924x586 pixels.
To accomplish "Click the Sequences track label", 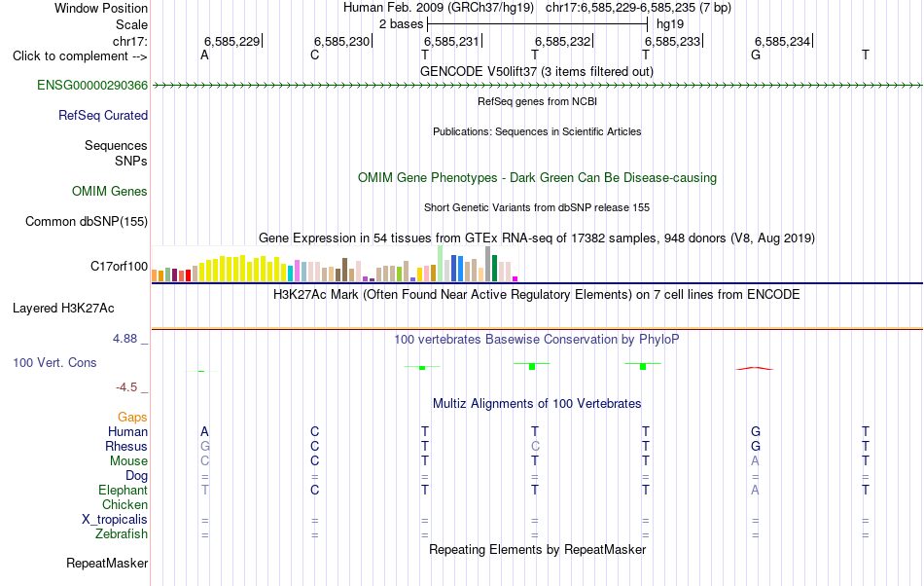I will pyautogui.click(x=116, y=145).
